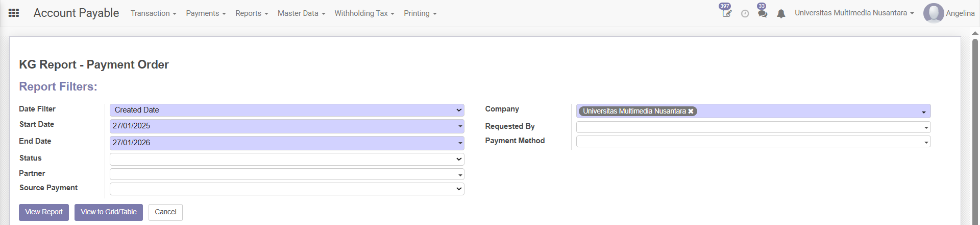980x225 pixels.
Task: Click the notification bell icon
Action: [x=780, y=14]
